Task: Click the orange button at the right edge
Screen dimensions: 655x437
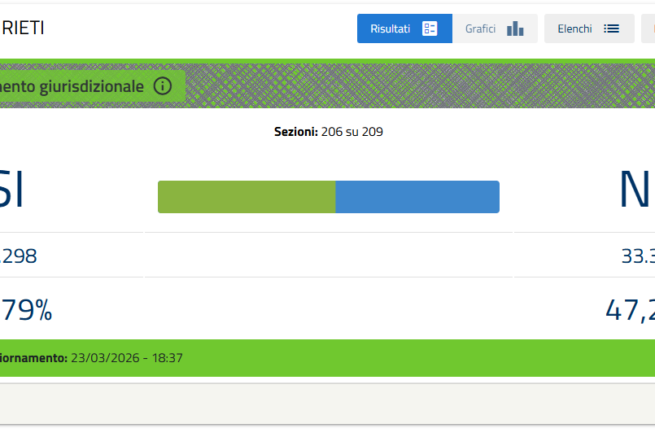Action: [x=649, y=29]
